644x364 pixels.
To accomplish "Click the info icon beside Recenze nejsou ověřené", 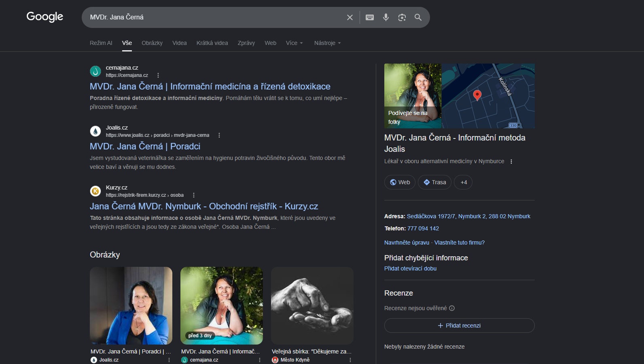I will [x=452, y=308].
